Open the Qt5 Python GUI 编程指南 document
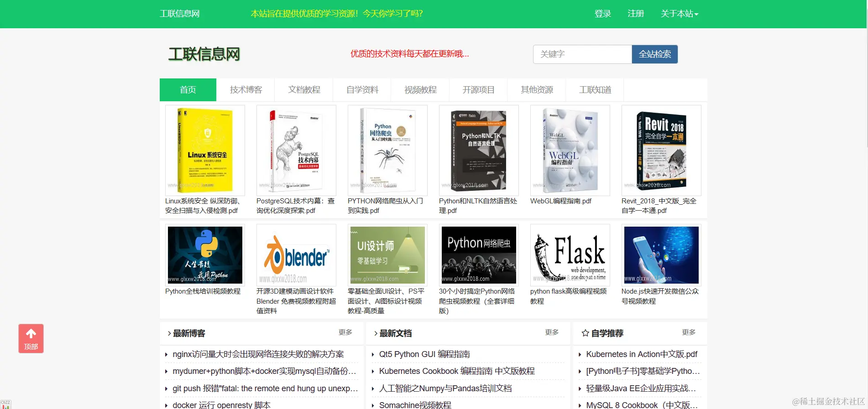This screenshot has width=868, height=409. click(x=424, y=354)
